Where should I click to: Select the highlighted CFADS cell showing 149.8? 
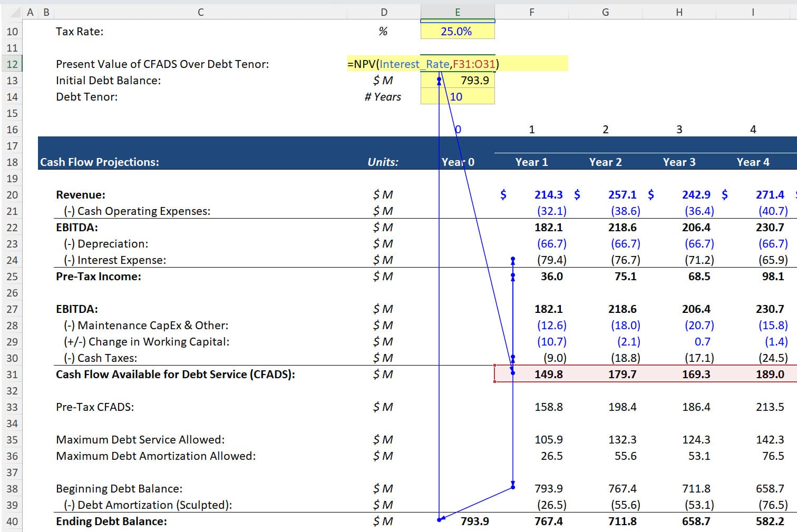(532, 374)
